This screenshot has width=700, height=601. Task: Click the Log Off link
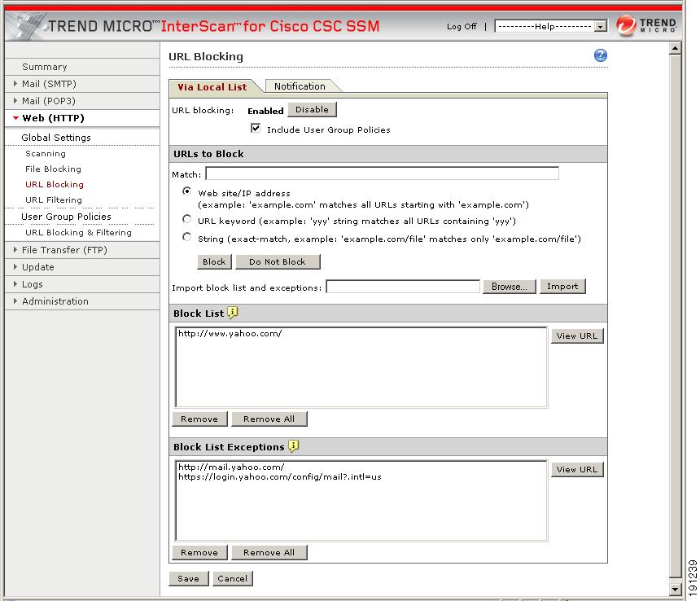click(462, 26)
